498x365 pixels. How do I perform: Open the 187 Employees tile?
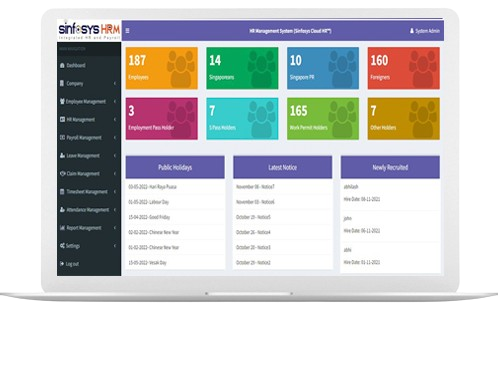pyautogui.click(x=162, y=68)
